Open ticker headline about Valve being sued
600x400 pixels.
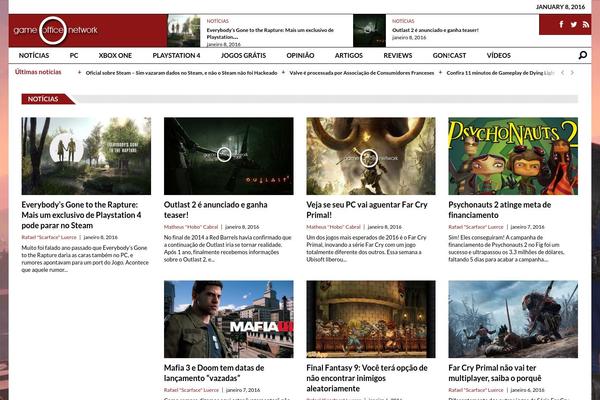pyautogui.click(x=362, y=73)
